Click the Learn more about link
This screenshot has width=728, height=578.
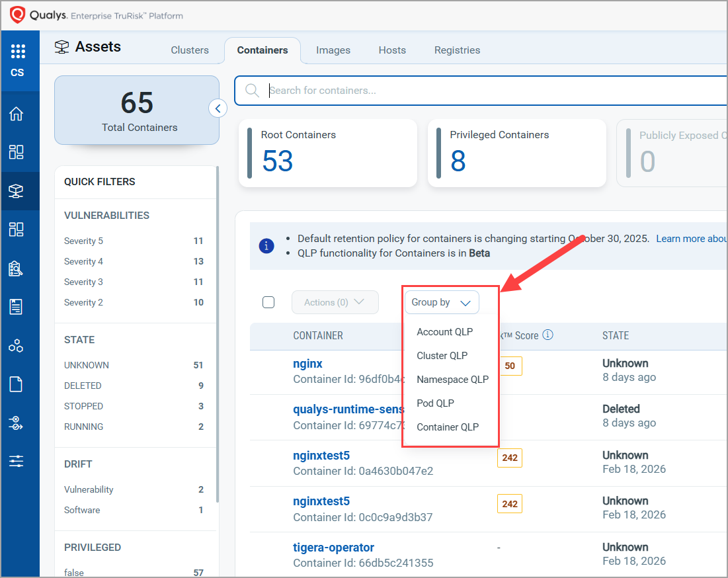tap(691, 239)
